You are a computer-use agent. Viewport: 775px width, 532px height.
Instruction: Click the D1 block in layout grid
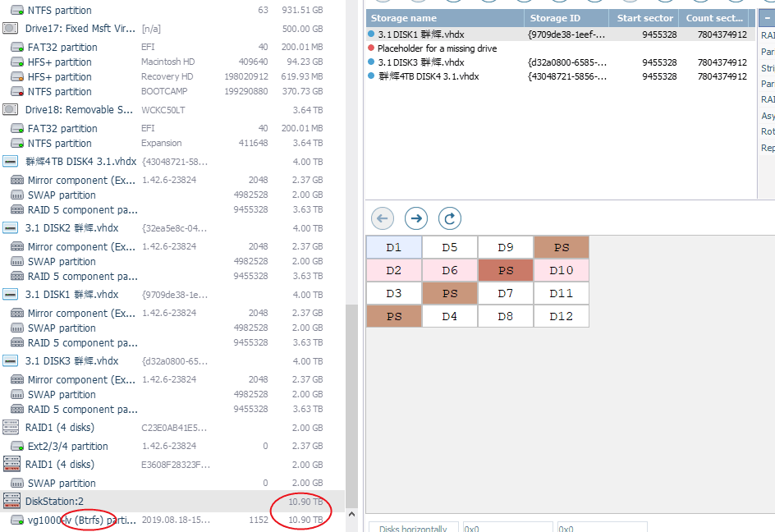click(x=394, y=247)
